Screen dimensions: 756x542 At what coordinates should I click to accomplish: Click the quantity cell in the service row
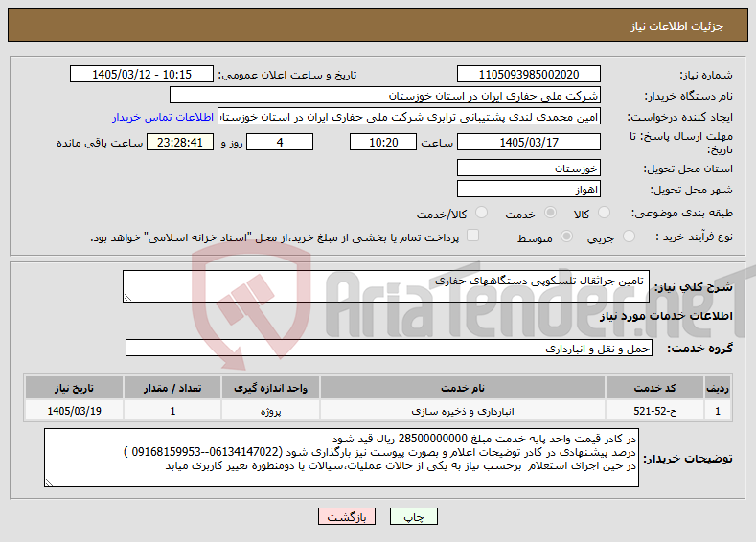click(172, 411)
